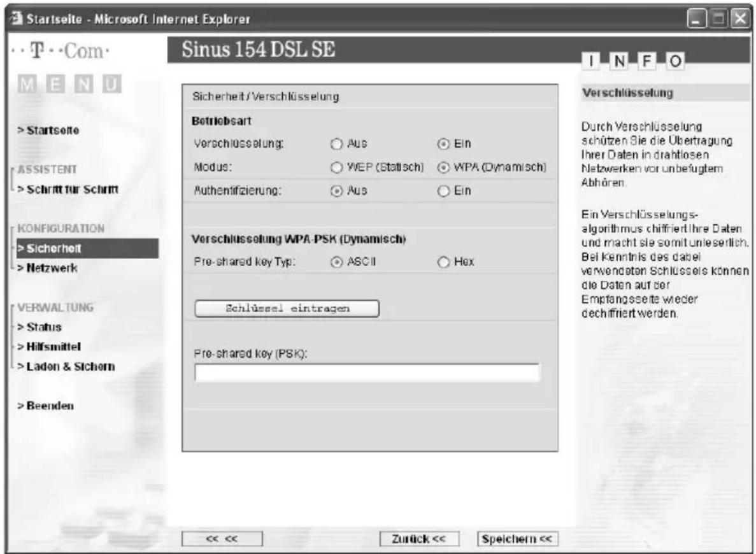This screenshot has height=554, width=756.
Task: Choose WEP (Statisch) mode
Action: pyautogui.click(x=336, y=167)
